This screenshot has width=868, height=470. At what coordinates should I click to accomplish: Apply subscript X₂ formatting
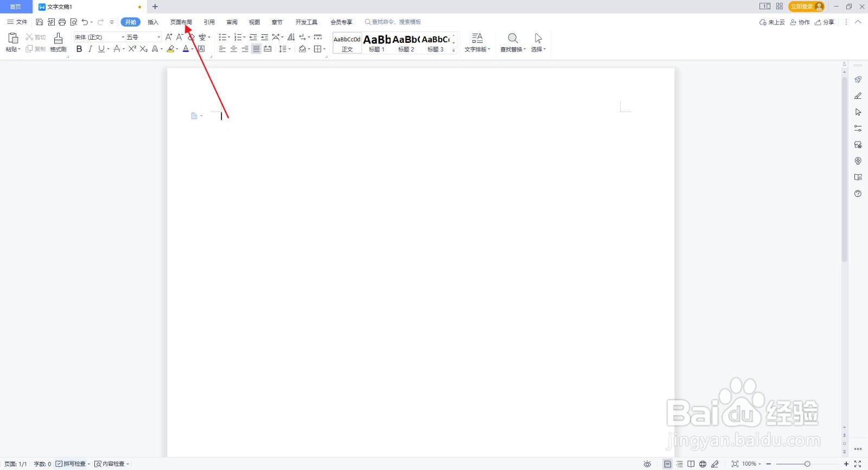(144, 49)
